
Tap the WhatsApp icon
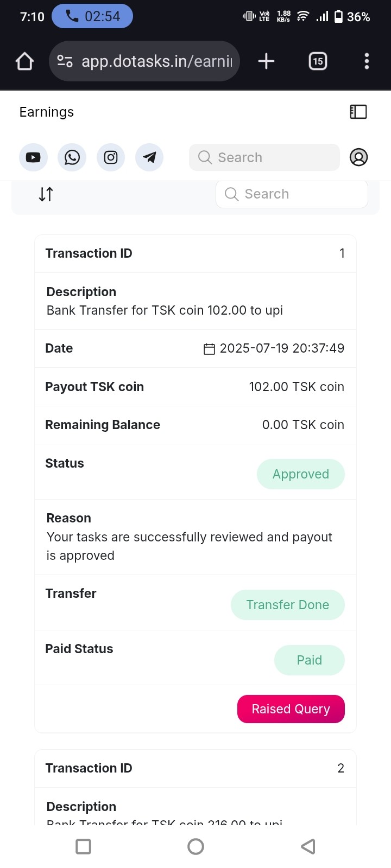(72, 157)
